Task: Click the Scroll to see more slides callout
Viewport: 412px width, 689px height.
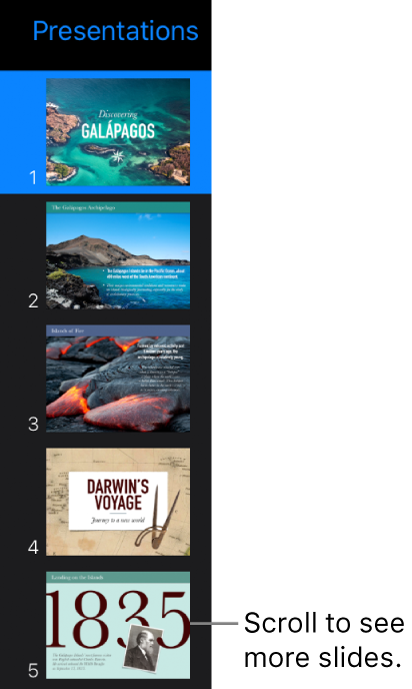Action: 324,640
